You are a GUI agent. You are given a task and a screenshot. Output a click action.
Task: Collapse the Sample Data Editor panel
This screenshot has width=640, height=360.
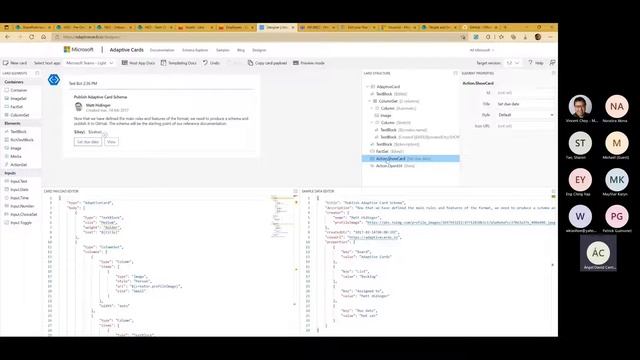pyautogui.click(x=553, y=191)
